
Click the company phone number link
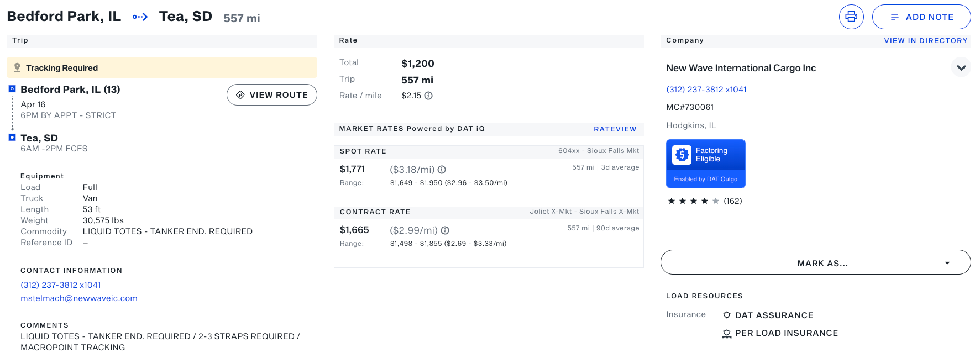coord(706,89)
